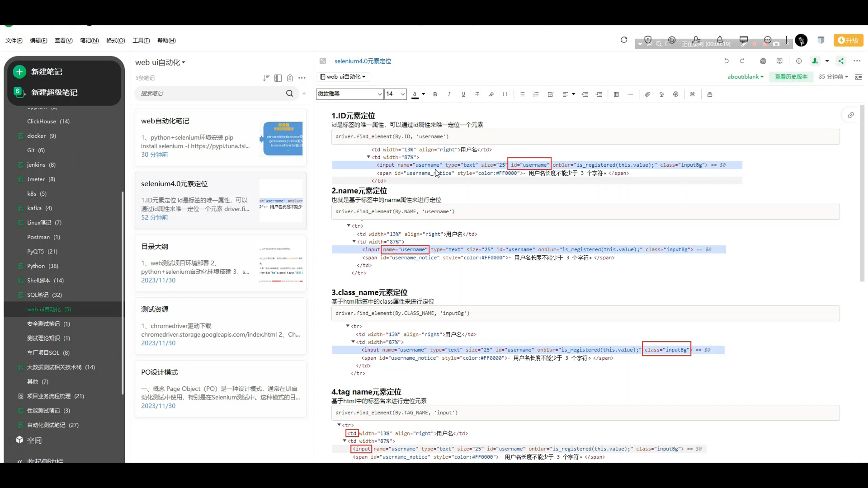Viewport: 868px width, 488px height.
Task: Open the 目录大纲 note card
Action: 221,263
